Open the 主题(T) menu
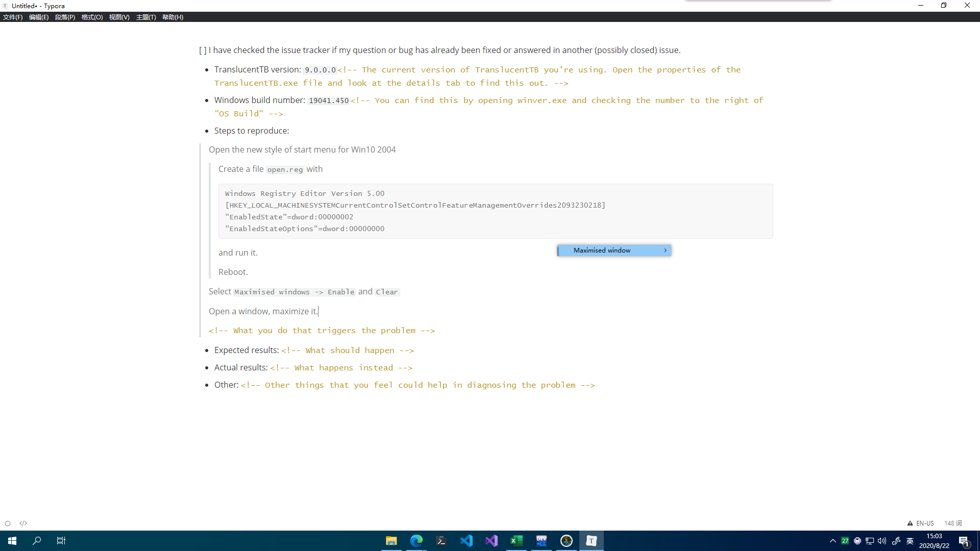Screen dimensions: 980x551 point(146,17)
